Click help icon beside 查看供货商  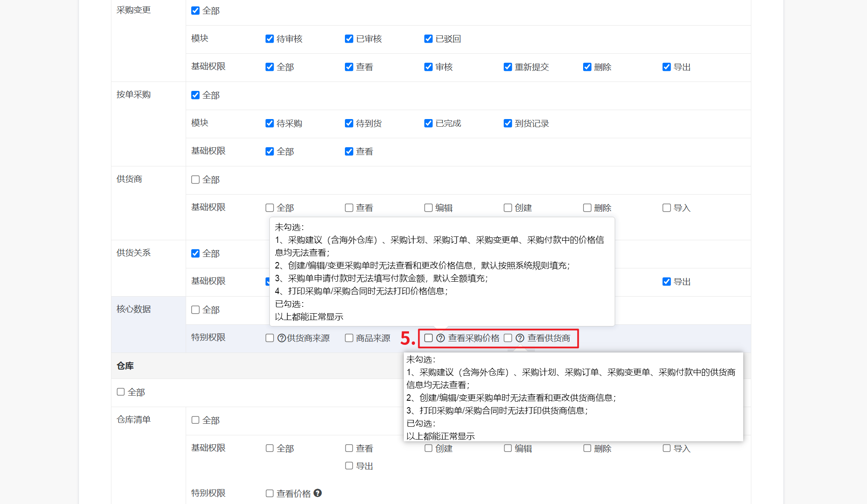coord(520,338)
